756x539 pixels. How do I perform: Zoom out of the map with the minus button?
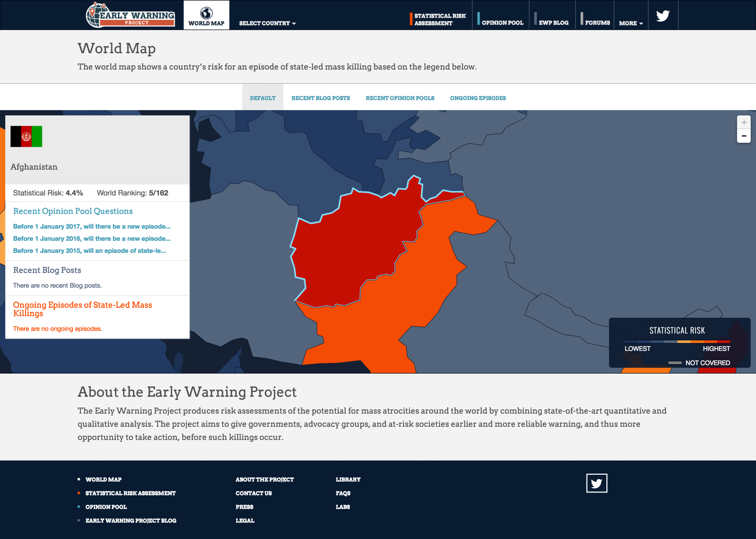coord(744,136)
